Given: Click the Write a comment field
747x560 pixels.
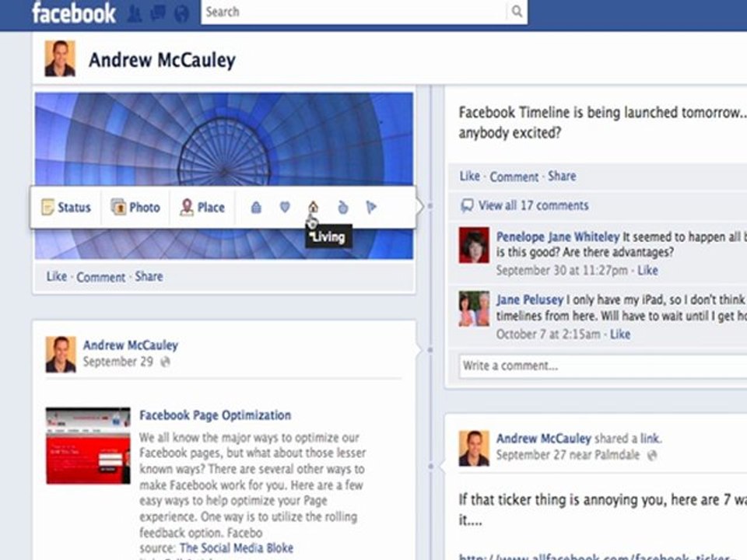Looking at the screenshot, I should [x=603, y=366].
